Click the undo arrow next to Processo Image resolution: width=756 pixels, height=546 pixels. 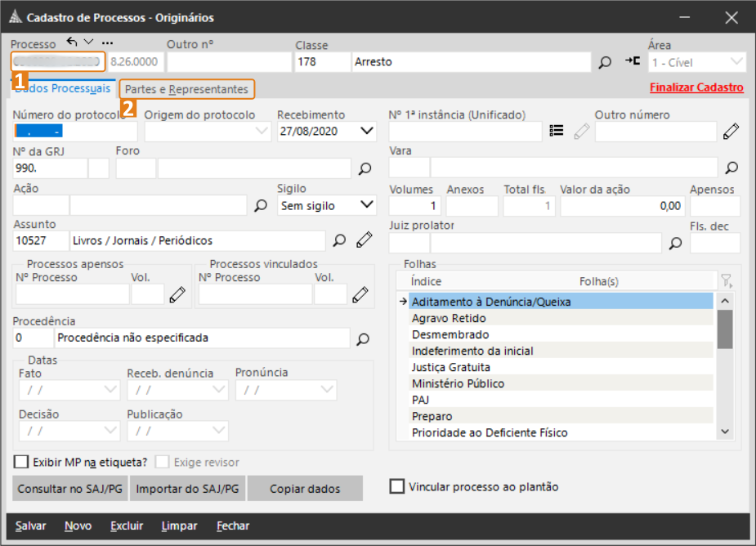pos(72,42)
